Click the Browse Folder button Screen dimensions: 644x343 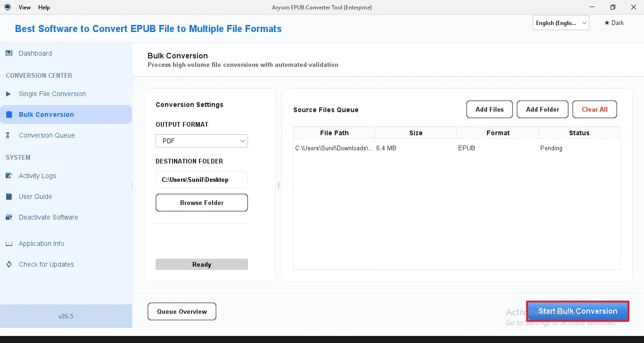(202, 203)
